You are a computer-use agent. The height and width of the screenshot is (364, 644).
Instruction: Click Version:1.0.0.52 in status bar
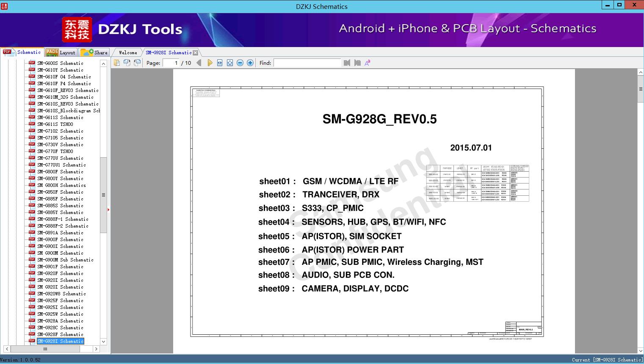click(x=21, y=360)
